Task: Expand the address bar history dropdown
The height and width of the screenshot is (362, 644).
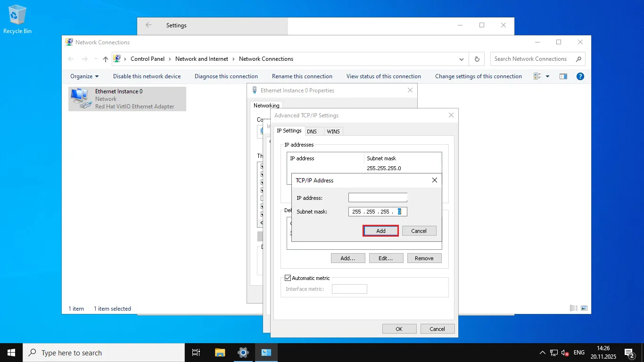Action: click(x=461, y=59)
